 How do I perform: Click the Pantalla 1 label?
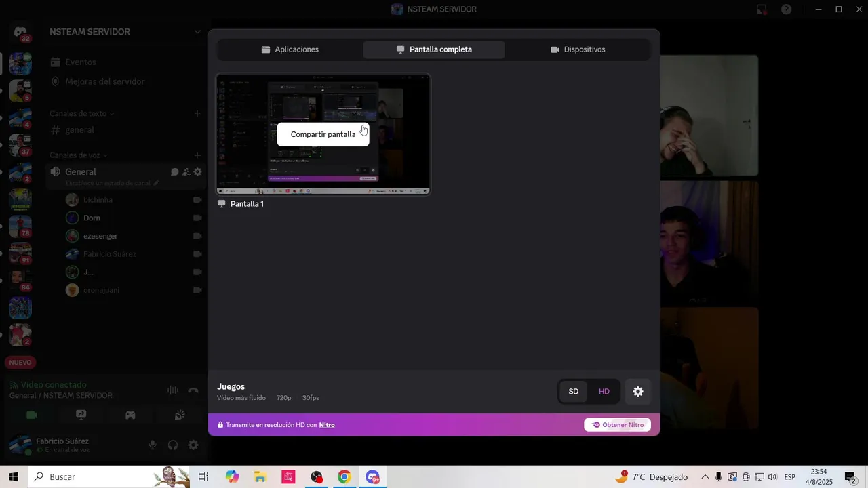(247, 204)
